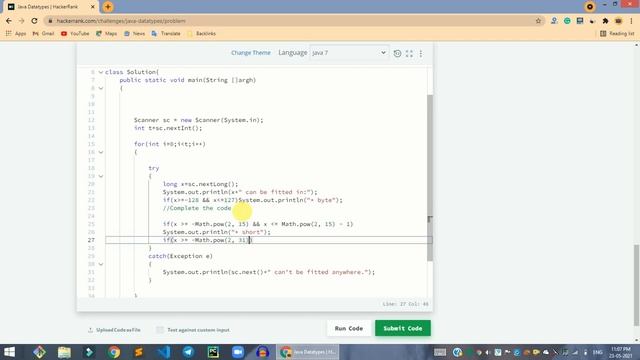Click the page vertical scrollbar
The width and height of the screenshot is (640, 360).
tap(637, 285)
